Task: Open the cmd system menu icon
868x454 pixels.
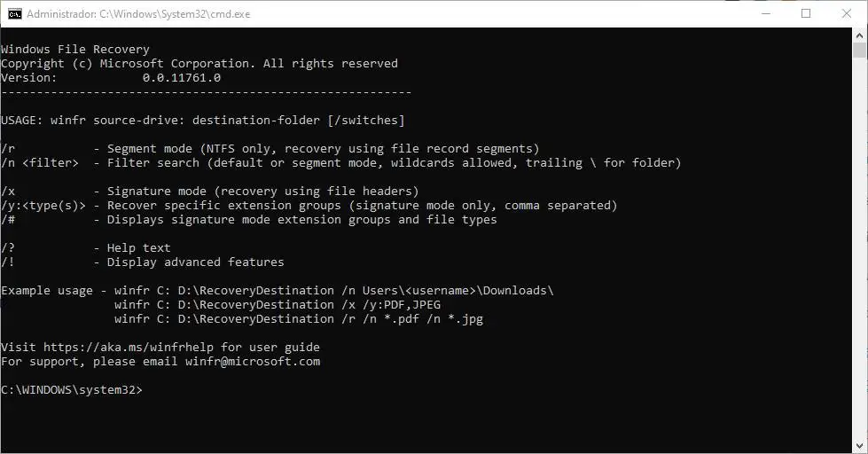Action: pos(15,13)
